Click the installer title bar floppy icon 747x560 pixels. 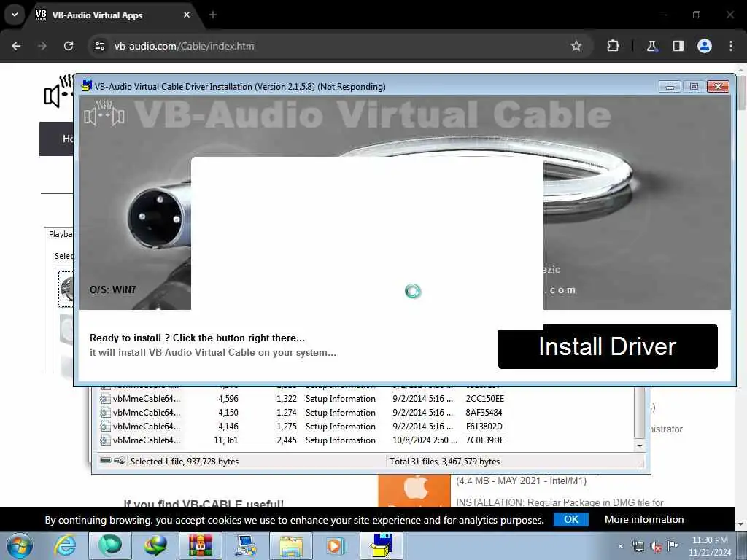(86, 86)
